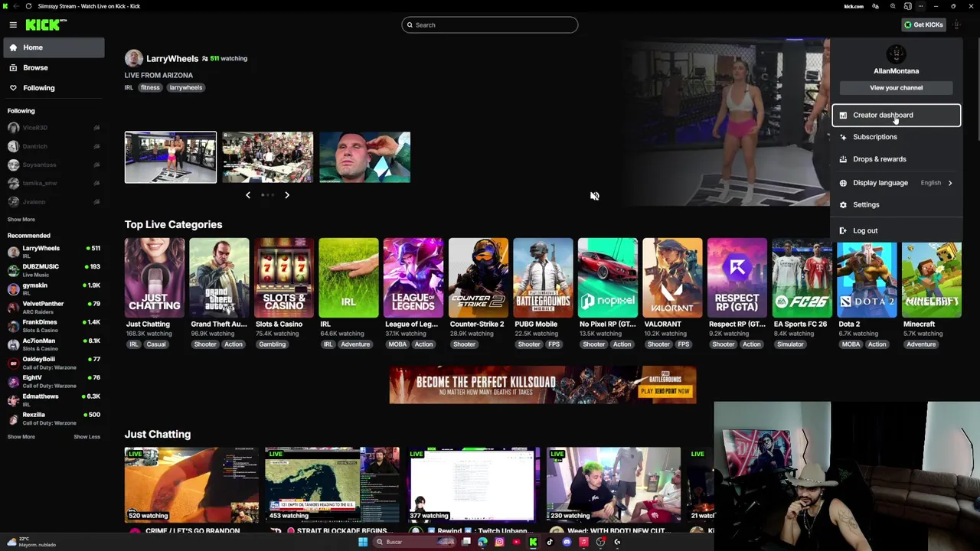Click the Following heart icon

coord(13,88)
